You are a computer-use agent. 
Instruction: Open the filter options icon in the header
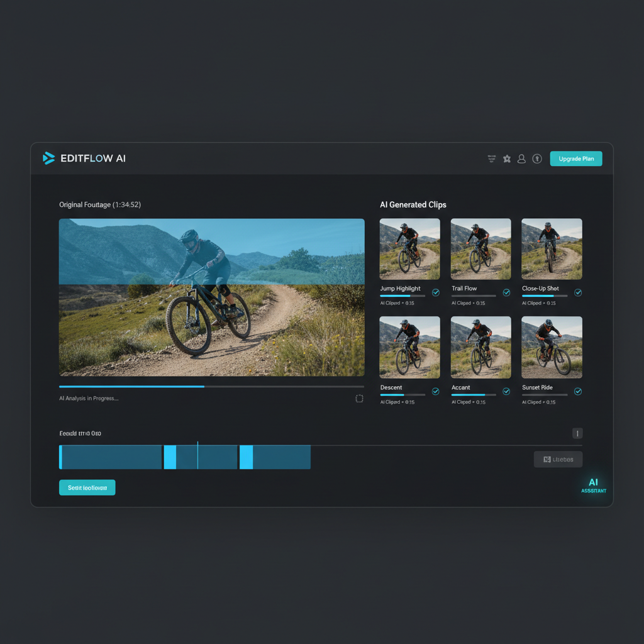point(491,158)
